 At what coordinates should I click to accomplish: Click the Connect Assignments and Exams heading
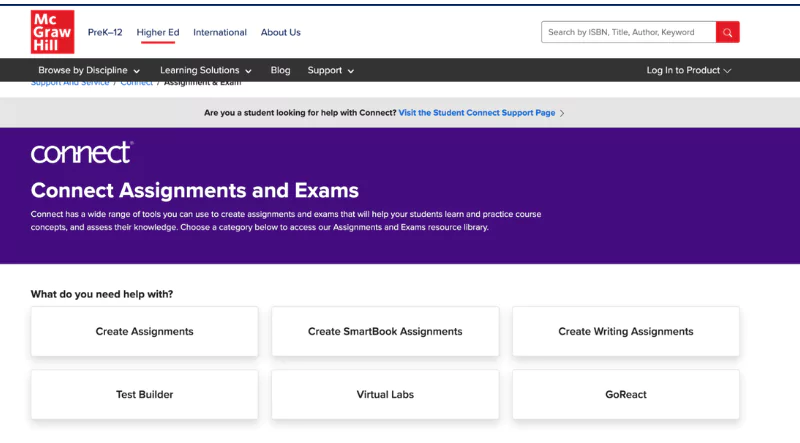point(194,190)
